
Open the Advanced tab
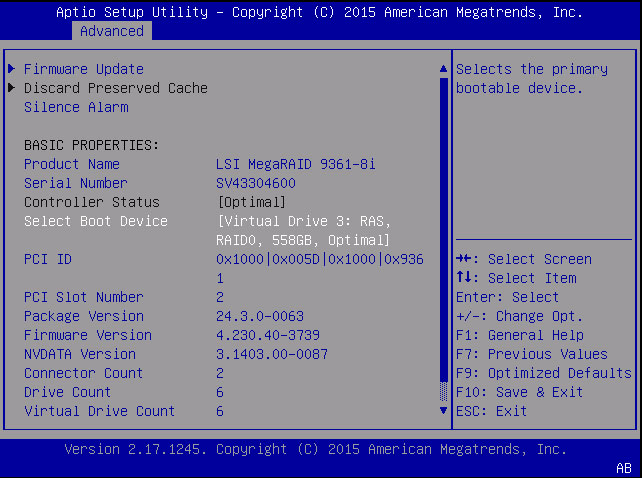112,31
